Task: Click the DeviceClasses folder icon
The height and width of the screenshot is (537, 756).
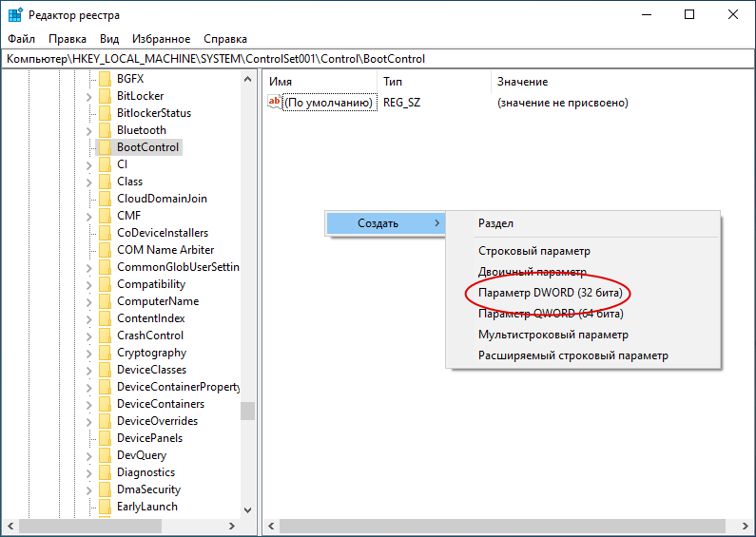Action: (x=105, y=370)
